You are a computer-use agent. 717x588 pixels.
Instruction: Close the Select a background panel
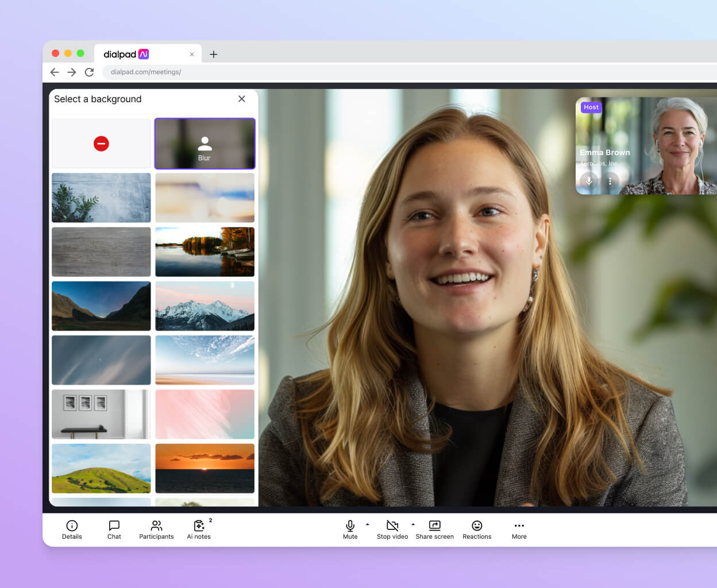242,99
